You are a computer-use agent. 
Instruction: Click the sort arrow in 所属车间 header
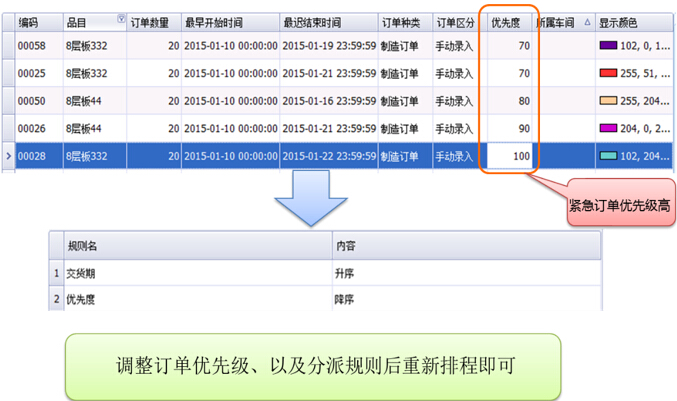coord(587,20)
